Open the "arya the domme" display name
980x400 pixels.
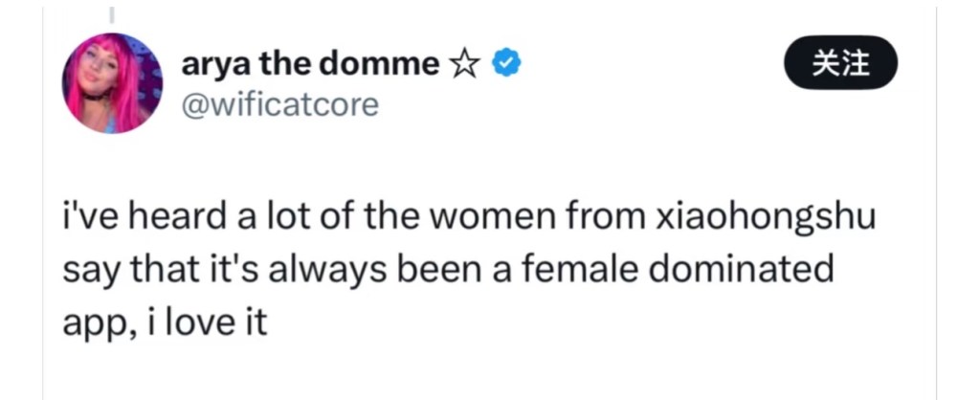[310, 64]
